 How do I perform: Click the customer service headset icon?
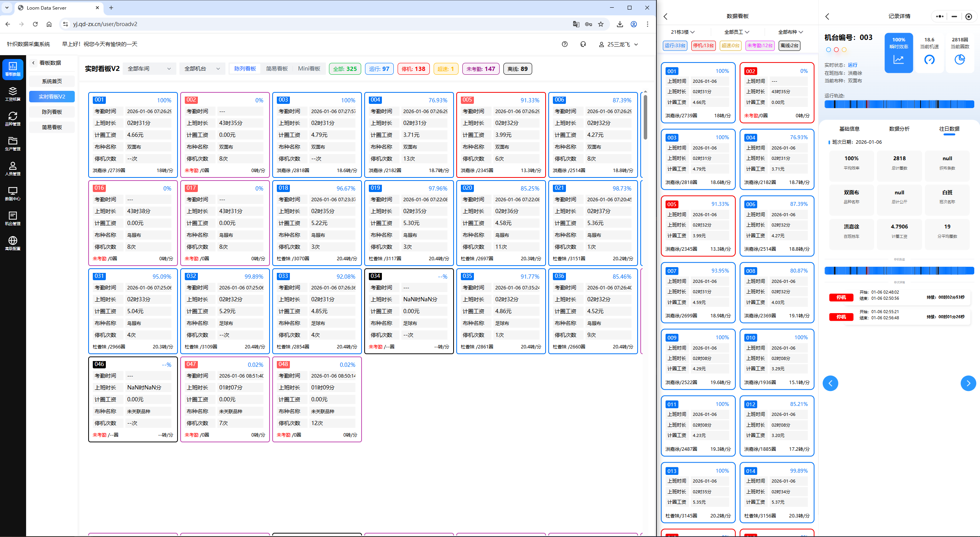(x=583, y=44)
